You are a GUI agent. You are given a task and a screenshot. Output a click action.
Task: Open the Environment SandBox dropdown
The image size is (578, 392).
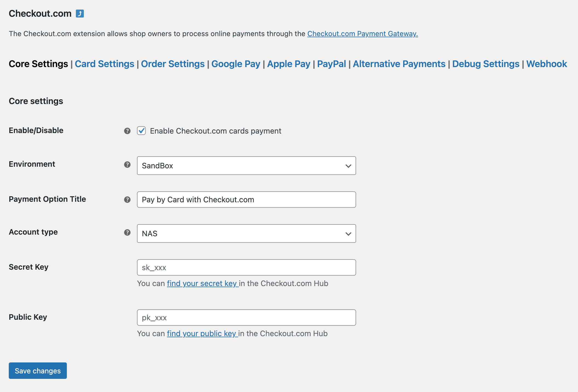pos(246,166)
